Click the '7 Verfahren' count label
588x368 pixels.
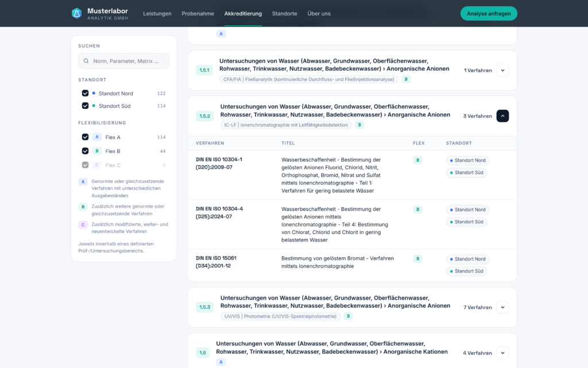(477, 307)
